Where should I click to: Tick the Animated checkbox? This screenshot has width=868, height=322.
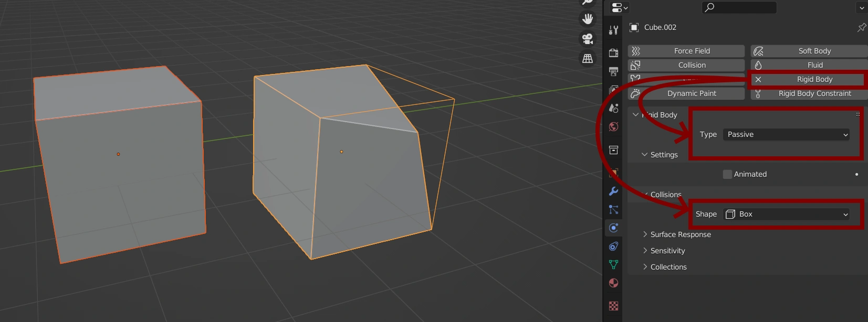coord(727,174)
